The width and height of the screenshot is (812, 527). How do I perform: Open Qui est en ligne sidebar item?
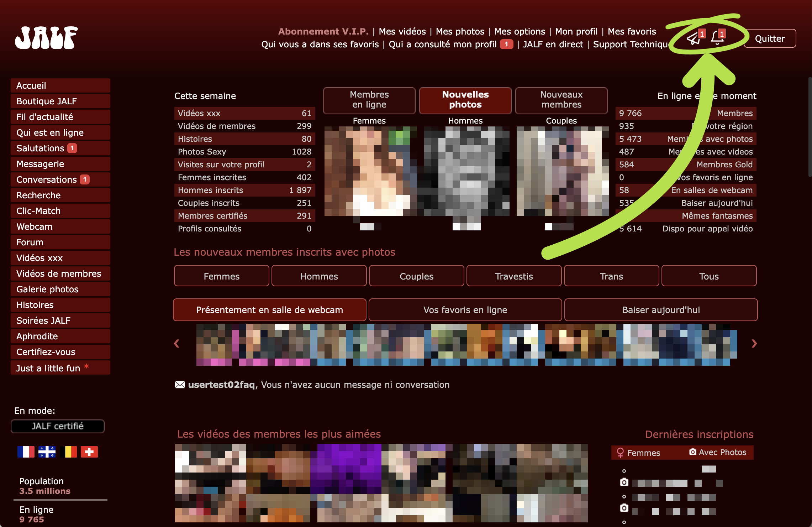(60, 132)
